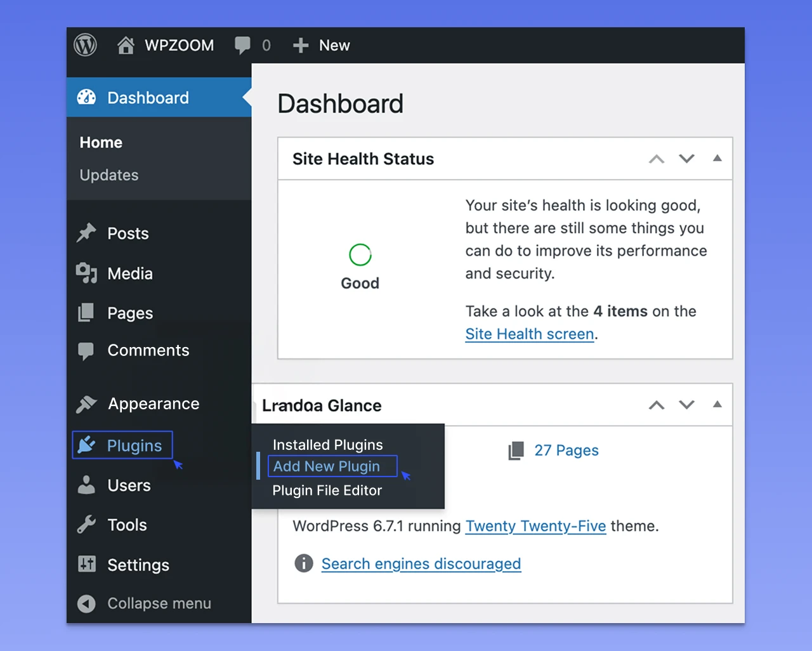
Task: Click the plus icon beside New
Action: pyautogui.click(x=301, y=46)
